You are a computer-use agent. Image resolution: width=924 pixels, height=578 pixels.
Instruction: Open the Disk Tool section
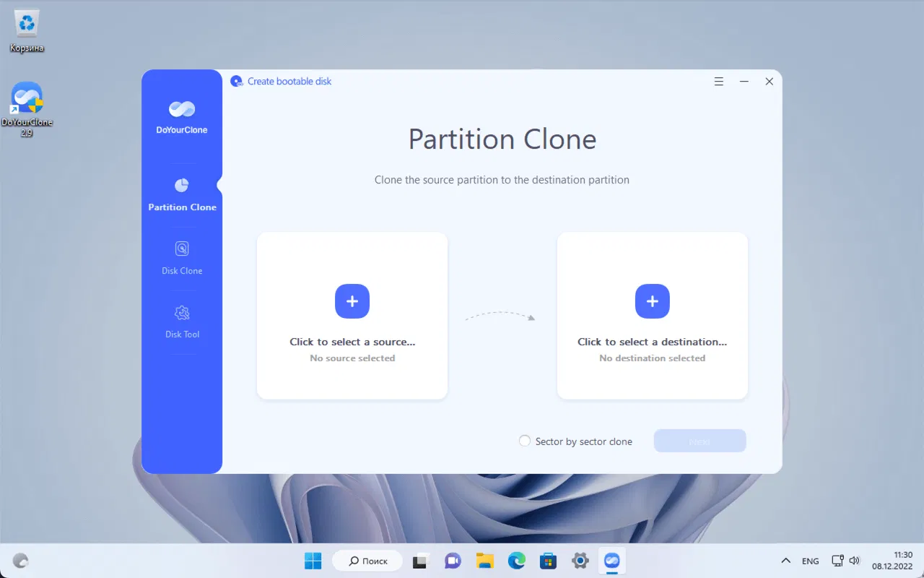(181, 323)
